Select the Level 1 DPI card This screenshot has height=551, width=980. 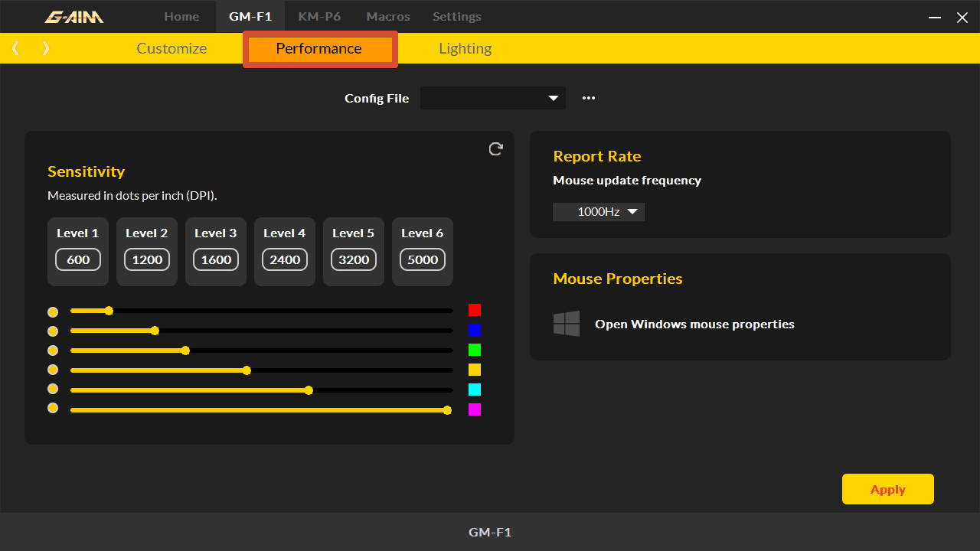[78, 252]
